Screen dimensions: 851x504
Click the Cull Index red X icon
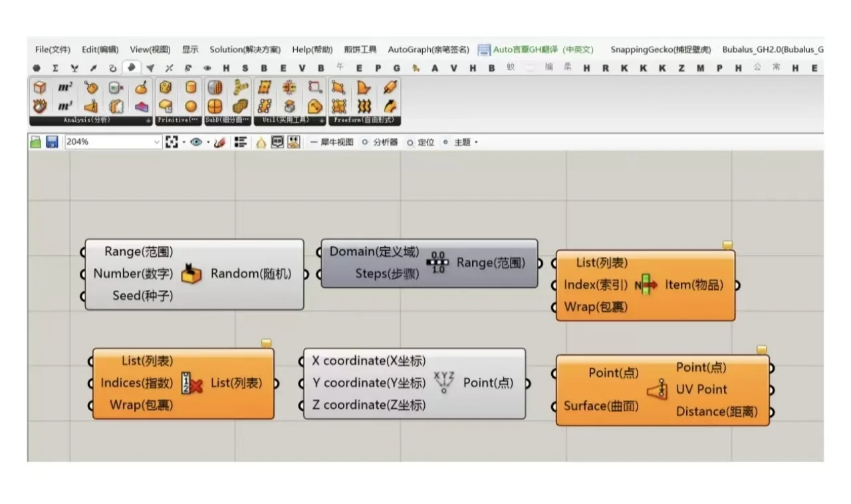[191, 383]
